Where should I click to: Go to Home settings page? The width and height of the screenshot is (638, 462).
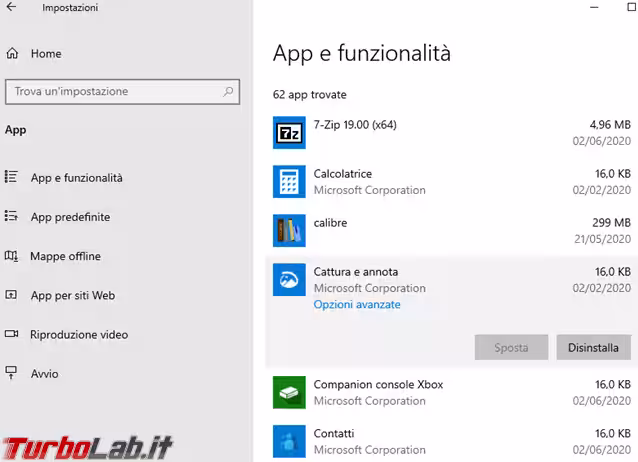[45, 53]
